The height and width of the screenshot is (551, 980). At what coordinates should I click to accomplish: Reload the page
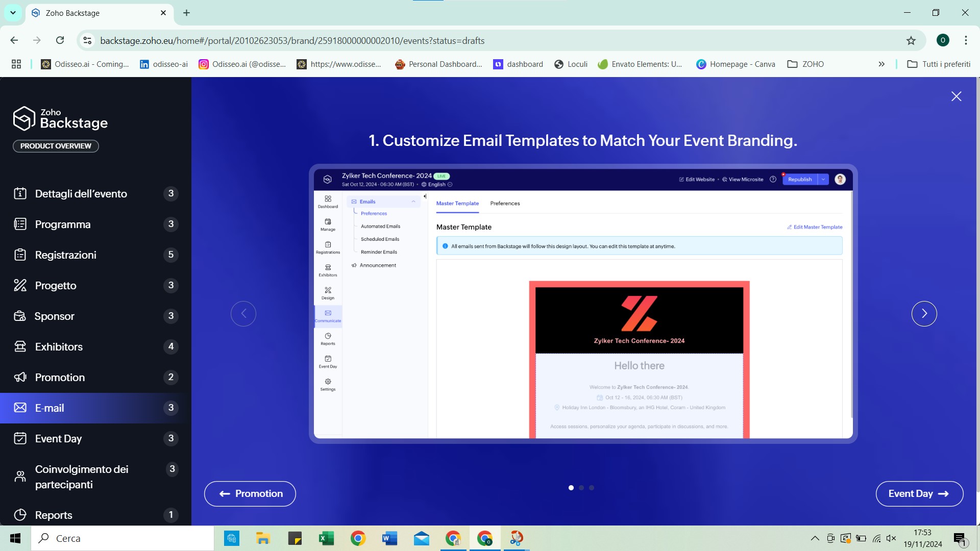(x=60, y=40)
